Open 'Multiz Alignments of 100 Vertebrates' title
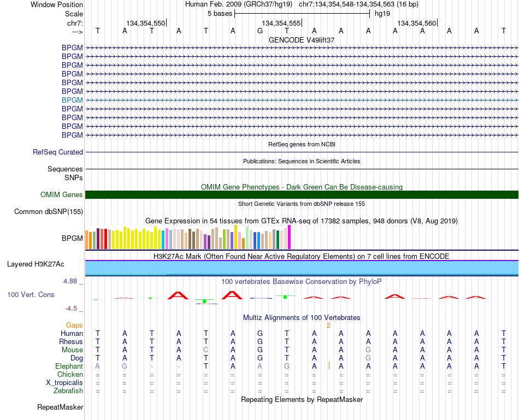Image resolution: width=519 pixels, height=420 pixels. [x=302, y=318]
